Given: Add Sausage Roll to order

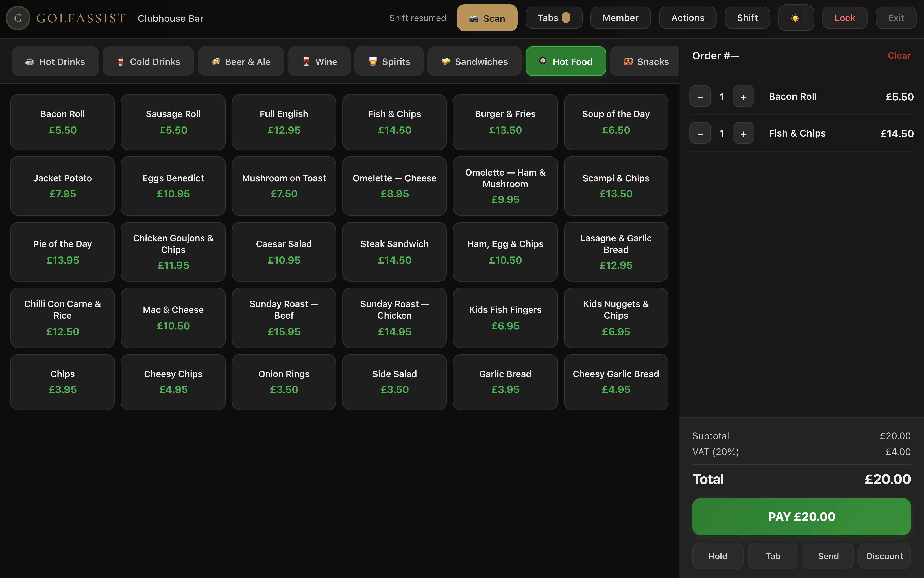Looking at the screenshot, I should [x=173, y=122].
